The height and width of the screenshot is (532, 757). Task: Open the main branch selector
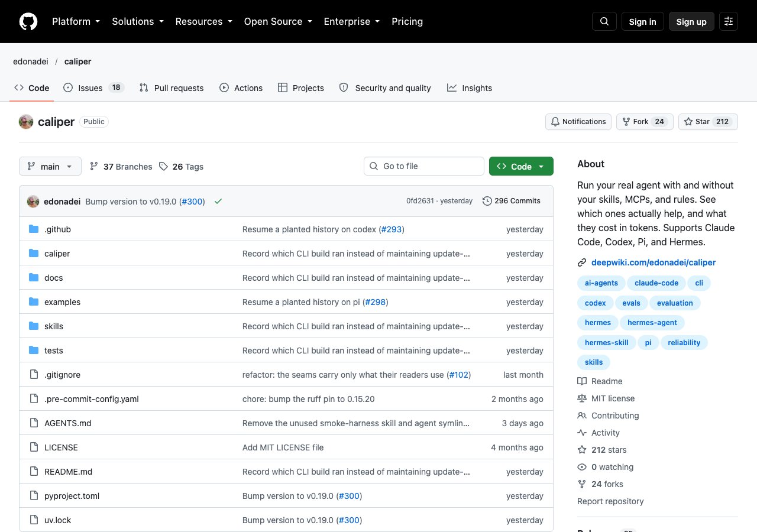pyautogui.click(x=50, y=166)
